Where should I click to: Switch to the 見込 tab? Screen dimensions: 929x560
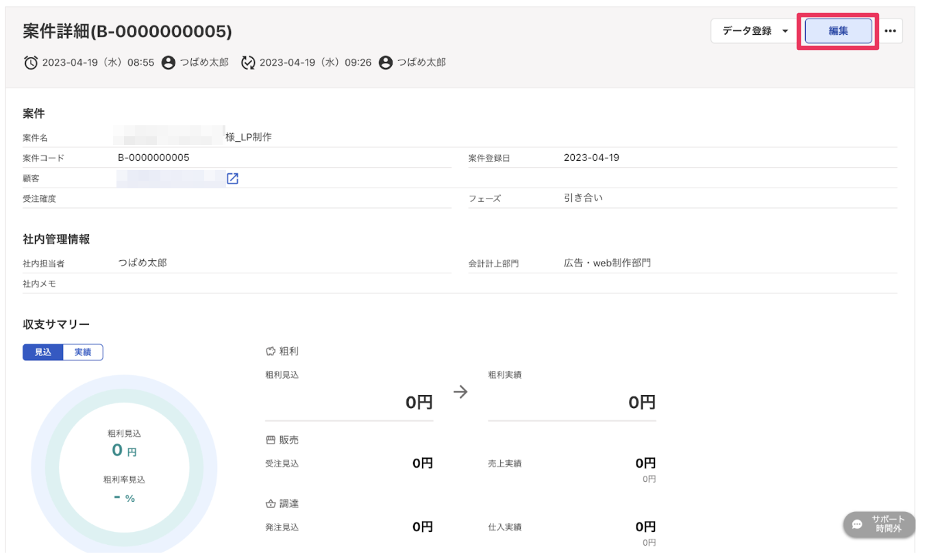click(x=43, y=352)
